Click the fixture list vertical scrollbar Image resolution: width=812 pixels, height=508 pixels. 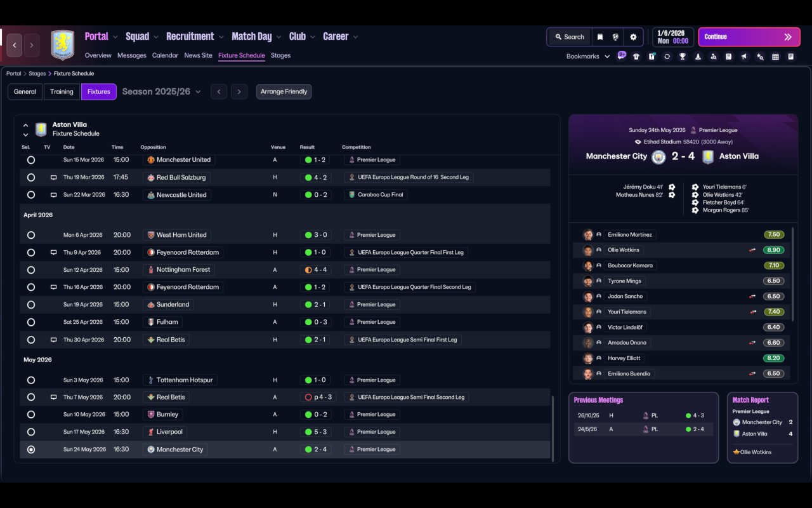pyautogui.click(x=553, y=429)
